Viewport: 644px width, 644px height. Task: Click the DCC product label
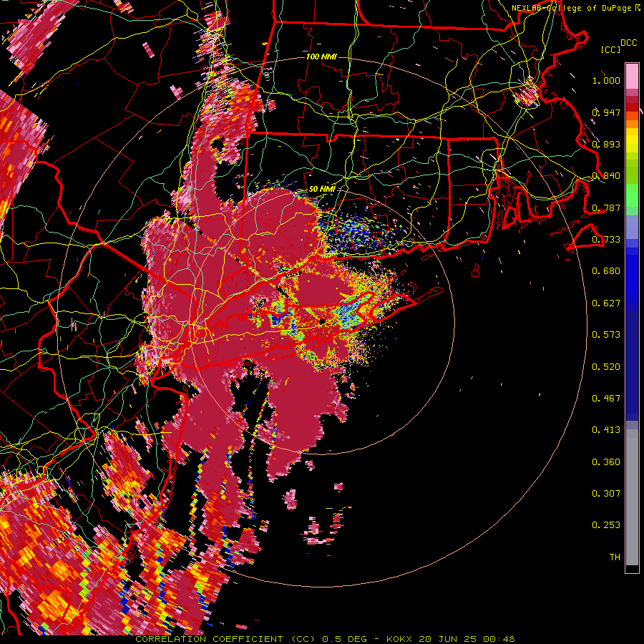pos(628,43)
